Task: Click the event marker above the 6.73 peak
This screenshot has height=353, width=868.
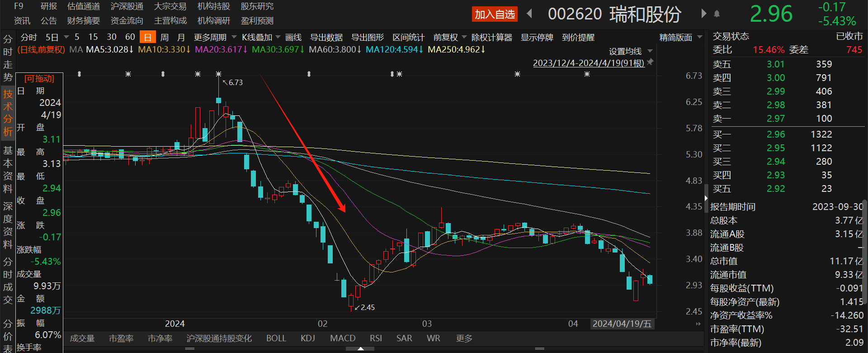Action: pos(218,74)
